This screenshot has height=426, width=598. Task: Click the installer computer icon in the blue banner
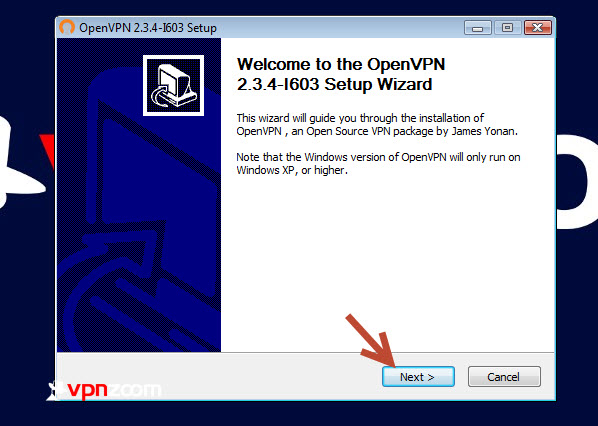173,85
